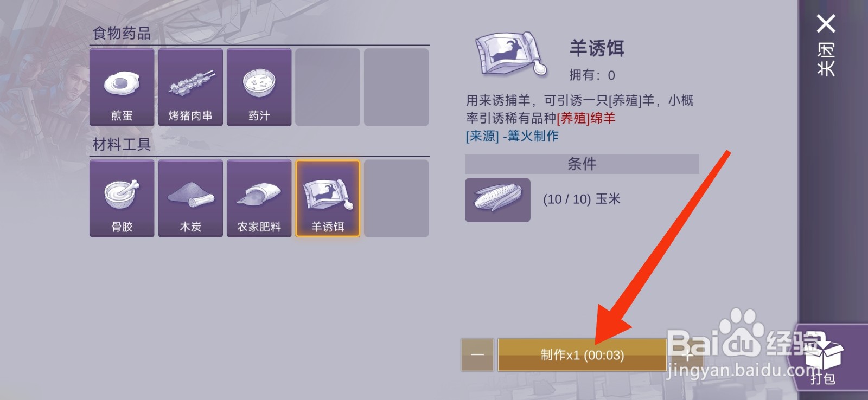Select the sheep bait (羊诱饵) recipe tile
The height and width of the screenshot is (400, 868).
click(x=328, y=198)
